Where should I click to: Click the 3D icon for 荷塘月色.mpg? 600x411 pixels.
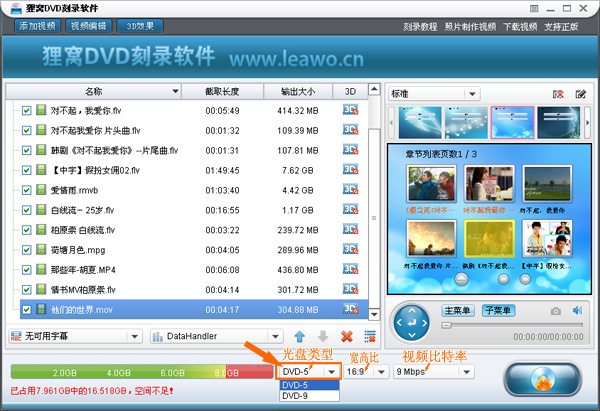tap(351, 249)
